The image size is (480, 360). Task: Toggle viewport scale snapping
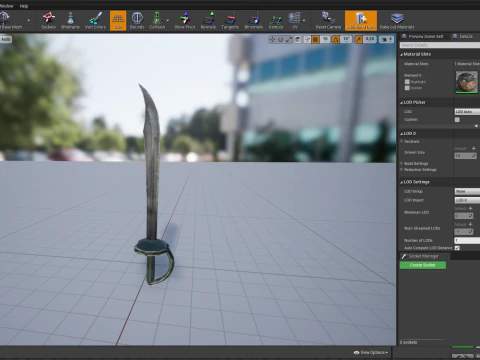pyautogui.click(x=358, y=40)
